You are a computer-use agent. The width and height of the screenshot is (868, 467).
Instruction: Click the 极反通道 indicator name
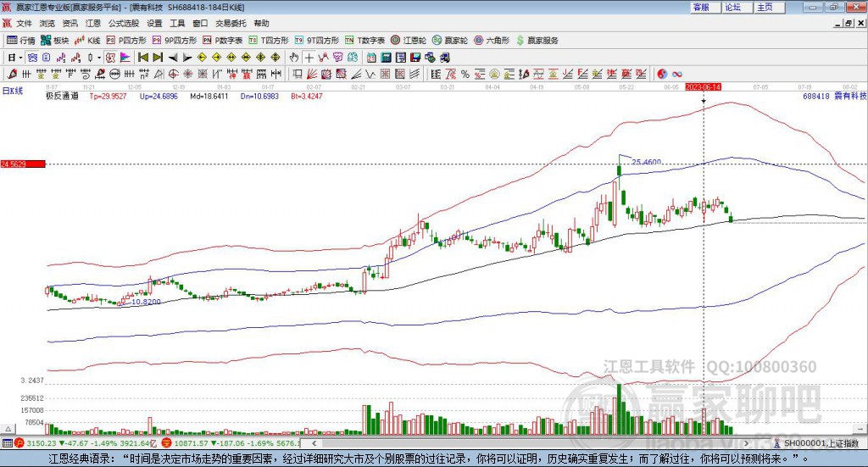pos(62,96)
